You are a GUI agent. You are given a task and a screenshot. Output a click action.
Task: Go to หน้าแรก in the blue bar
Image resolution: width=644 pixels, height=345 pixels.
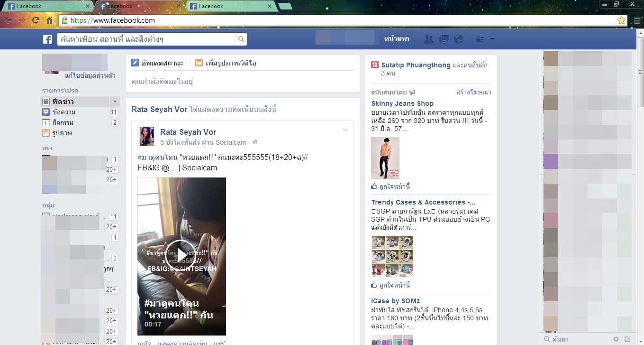coord(397,39)
